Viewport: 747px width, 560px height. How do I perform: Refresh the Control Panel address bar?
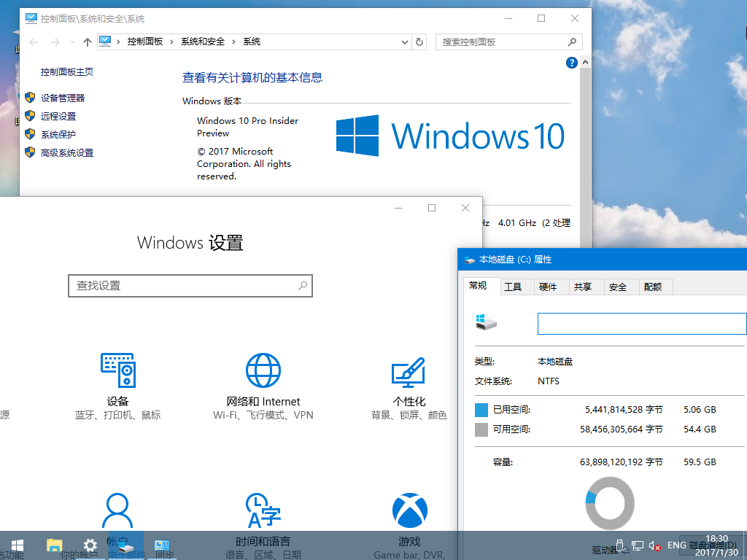pos(419,42)
